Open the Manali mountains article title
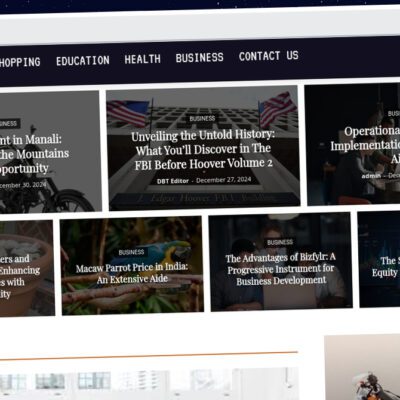Screen dimensions: 400x400 pyautogui.click(x=33, y=154)
